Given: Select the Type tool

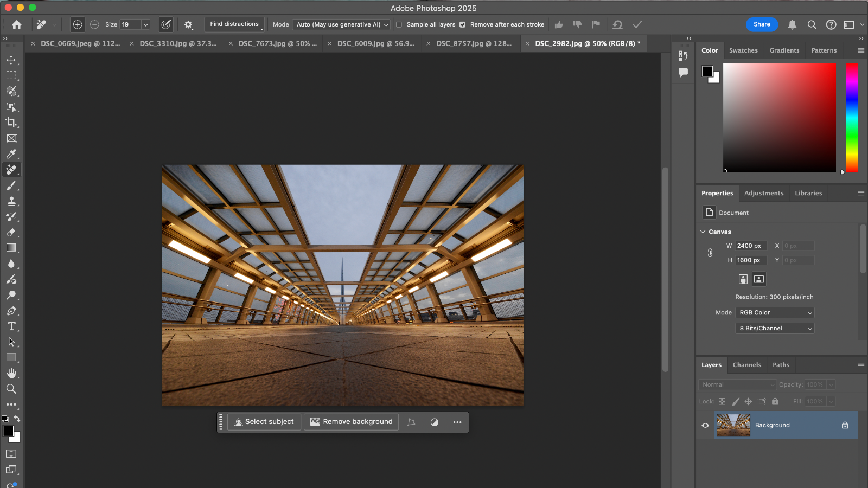Looking at the screenshot, I should [x=11, y=326].
